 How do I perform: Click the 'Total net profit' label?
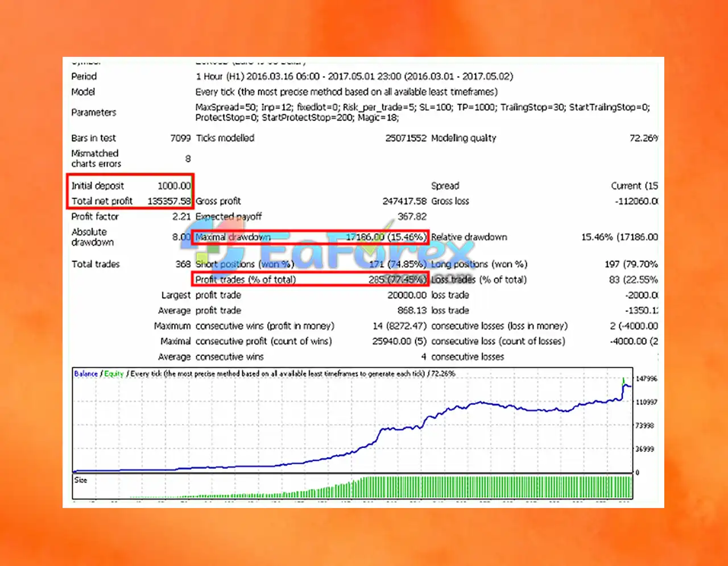(x=102, y=201)
